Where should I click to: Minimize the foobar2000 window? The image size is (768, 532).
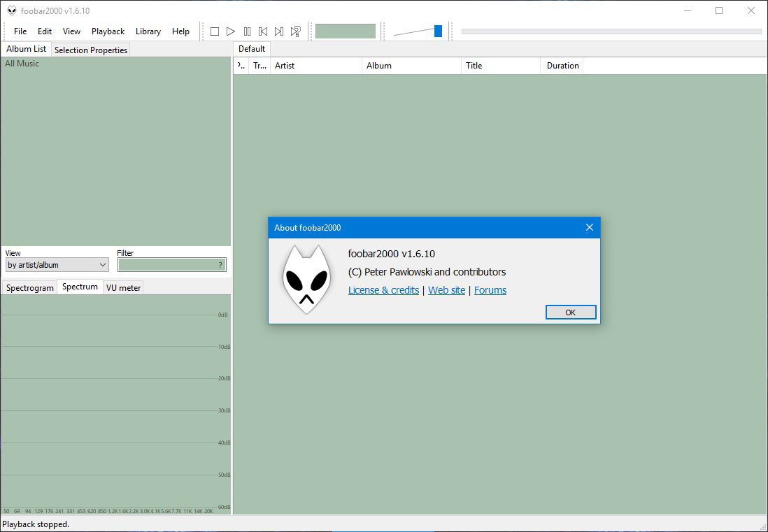[x=688, y=10]
